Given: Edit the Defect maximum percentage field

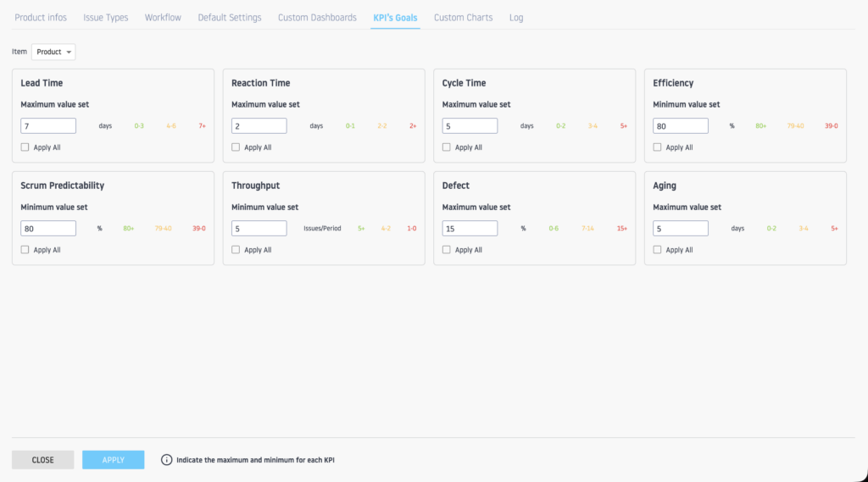Looking at the screenshot, I should [470, 229].
